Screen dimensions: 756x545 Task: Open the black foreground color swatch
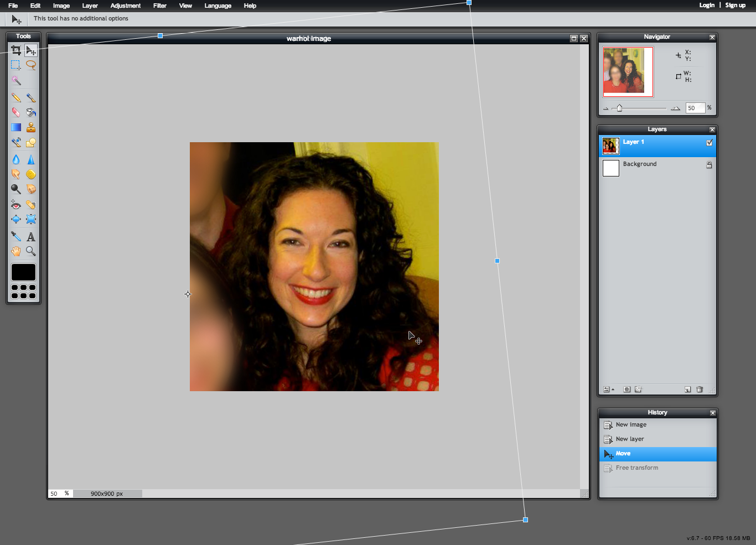point(23,272)
